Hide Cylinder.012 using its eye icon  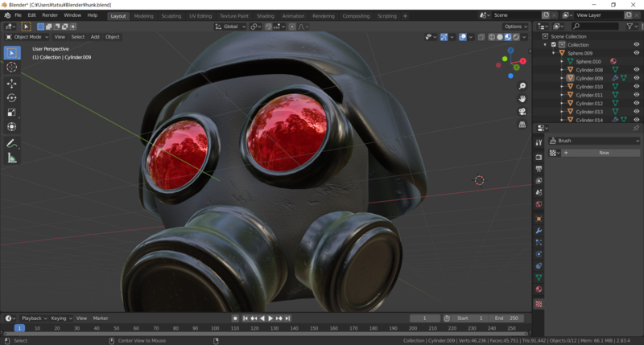click(x=637, y=104)
